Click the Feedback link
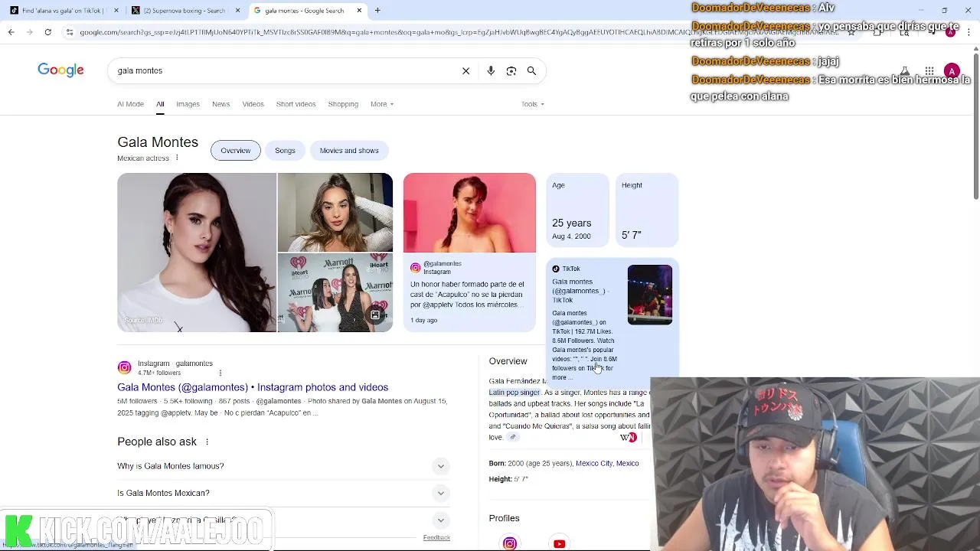980x551 pixels. pos(436,537)
